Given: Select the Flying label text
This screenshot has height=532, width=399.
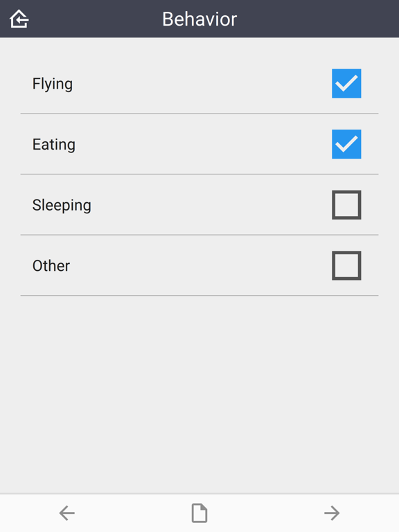Looking at the screenshot, I should point(53,84).
